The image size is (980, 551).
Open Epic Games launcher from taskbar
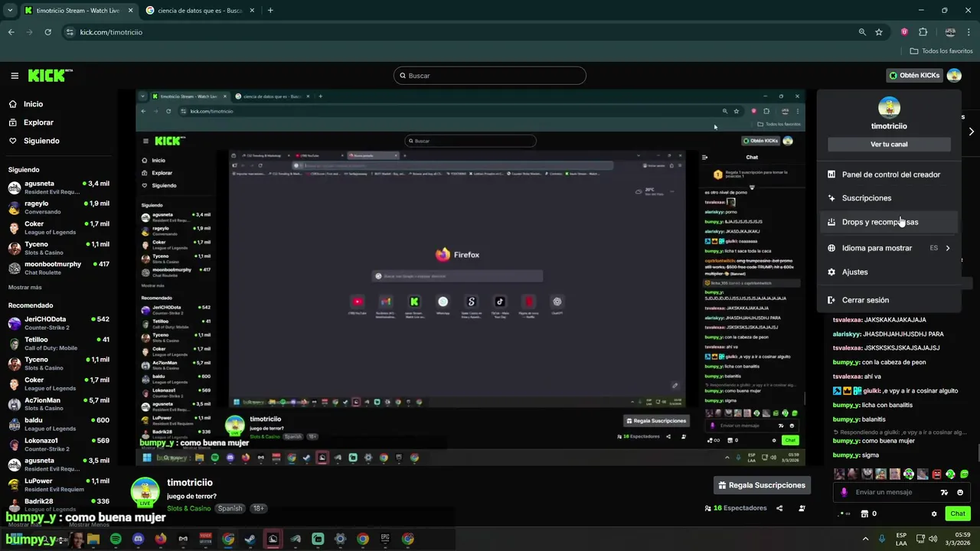pos(385,539)
